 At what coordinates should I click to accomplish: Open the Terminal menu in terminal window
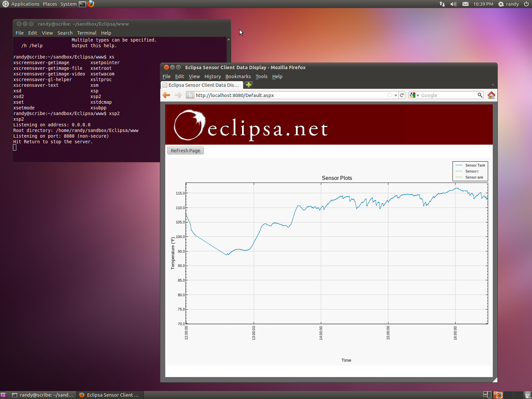coord(86,33)
